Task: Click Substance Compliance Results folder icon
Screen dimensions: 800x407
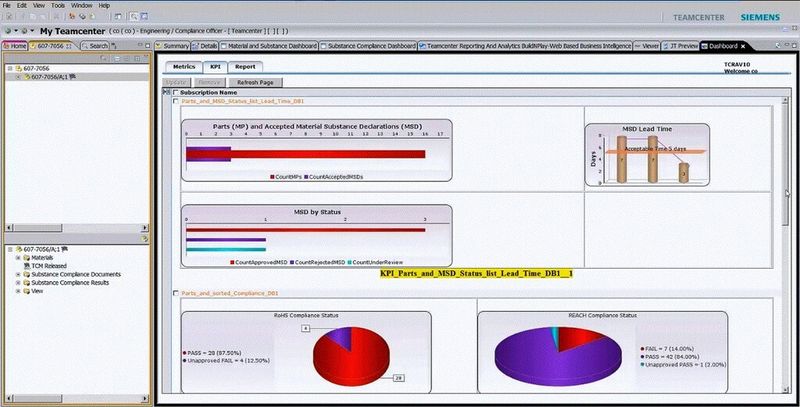Action: click(x=27, y=283)
